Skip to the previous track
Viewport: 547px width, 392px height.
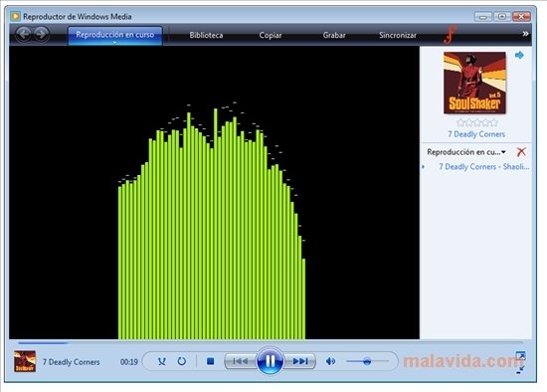click(241, 361)
